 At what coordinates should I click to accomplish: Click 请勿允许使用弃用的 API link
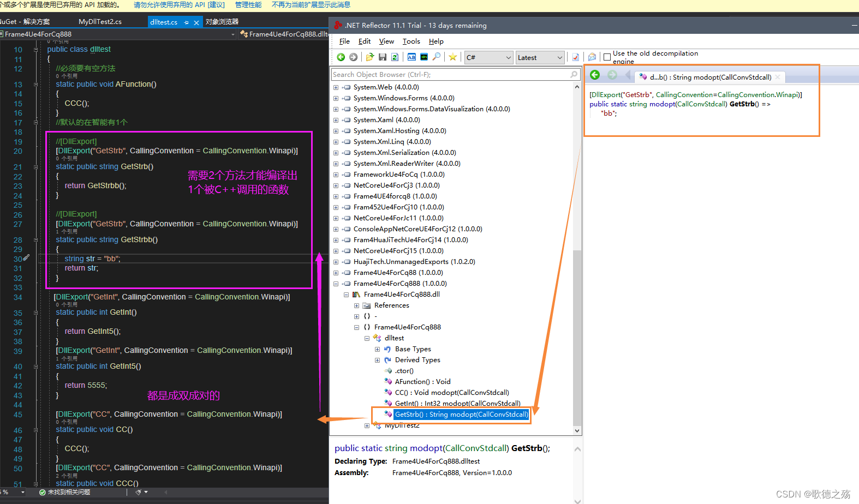tap(179, 5)
